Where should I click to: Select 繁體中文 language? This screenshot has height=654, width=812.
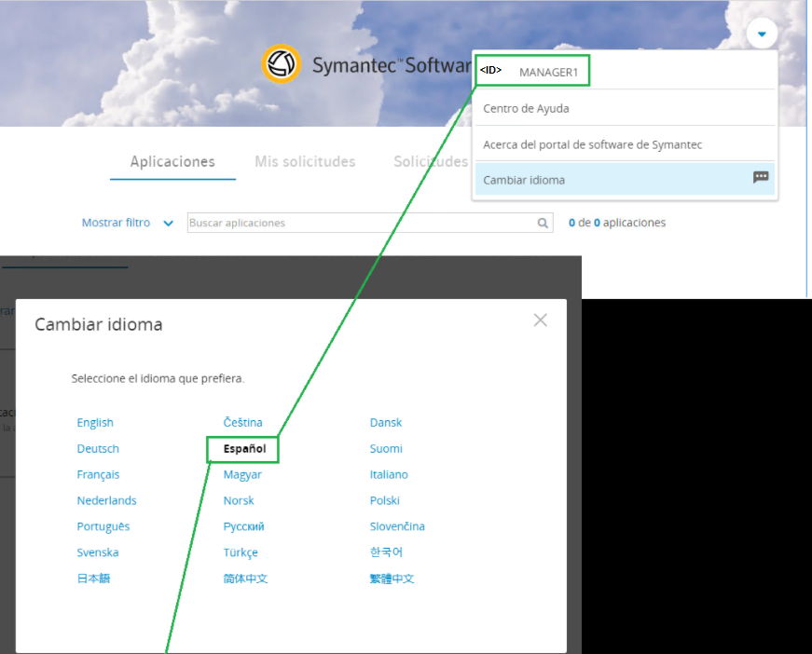(x=392, y=579)
